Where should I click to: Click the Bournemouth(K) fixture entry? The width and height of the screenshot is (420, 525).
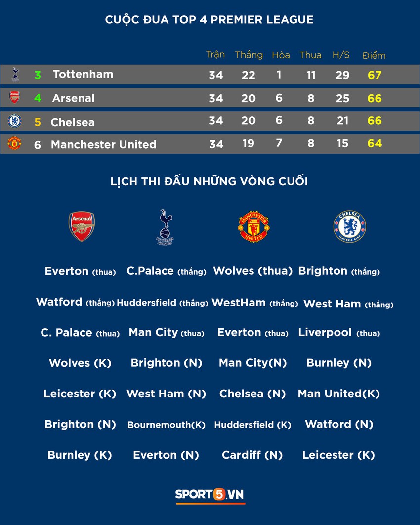tap(167, 425)
